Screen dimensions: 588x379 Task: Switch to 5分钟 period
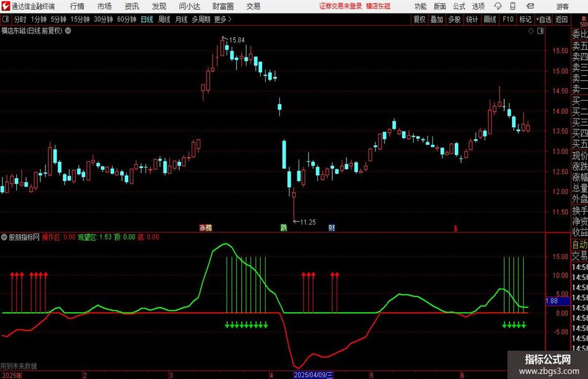coord(58,19)
